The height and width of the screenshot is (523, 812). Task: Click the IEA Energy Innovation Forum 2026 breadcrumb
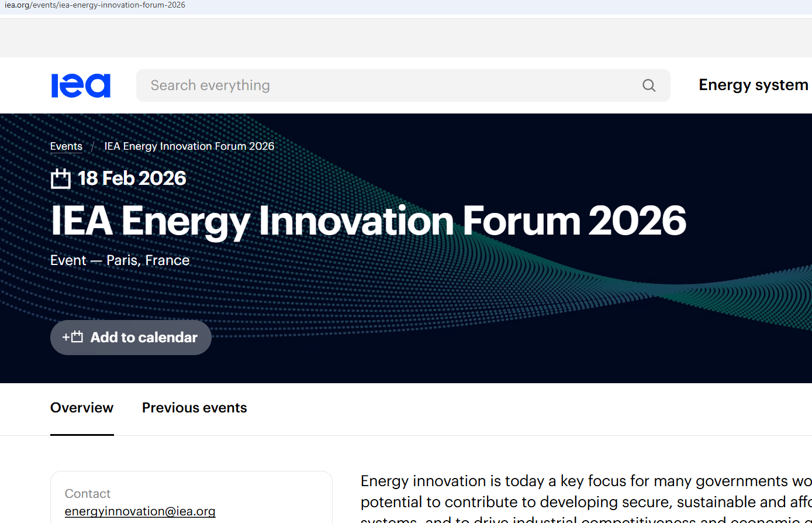coord(189,146)
